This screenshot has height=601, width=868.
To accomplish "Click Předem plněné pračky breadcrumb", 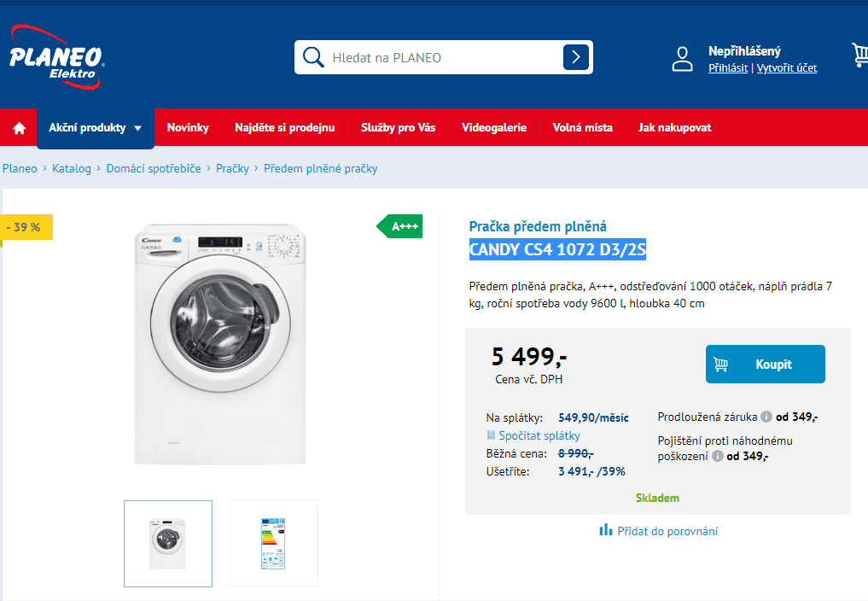I will pyautogui.click(x=321, y=168).
